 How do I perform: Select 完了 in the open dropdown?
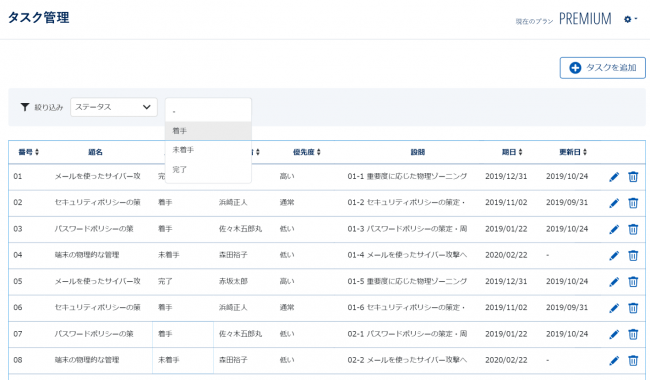pos(208,169)
